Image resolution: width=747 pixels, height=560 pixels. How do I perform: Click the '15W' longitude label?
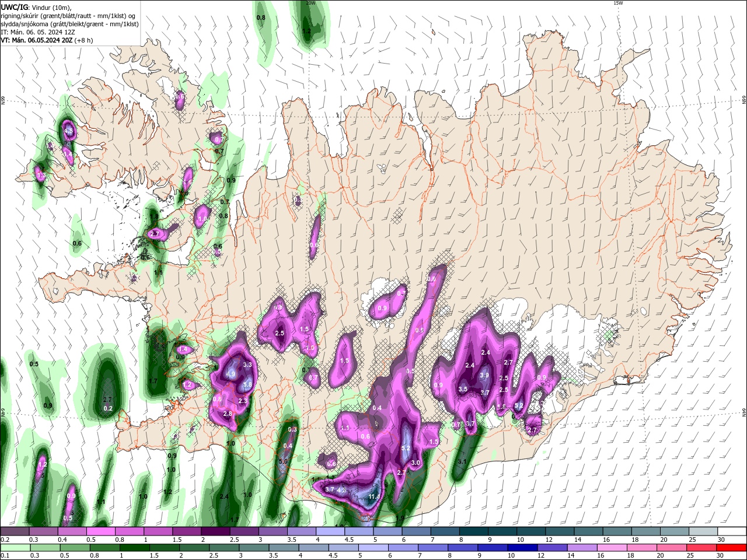[618, 3]
